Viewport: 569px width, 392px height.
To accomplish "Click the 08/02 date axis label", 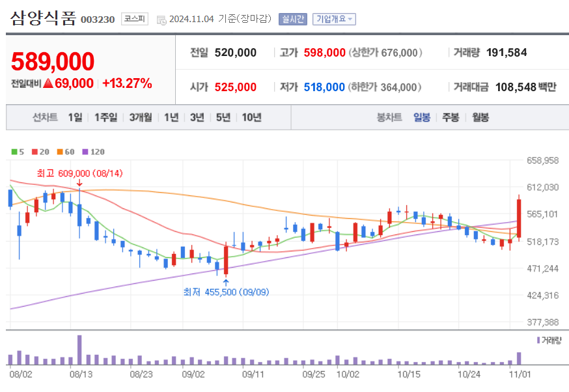I will (x=21, y=374).
